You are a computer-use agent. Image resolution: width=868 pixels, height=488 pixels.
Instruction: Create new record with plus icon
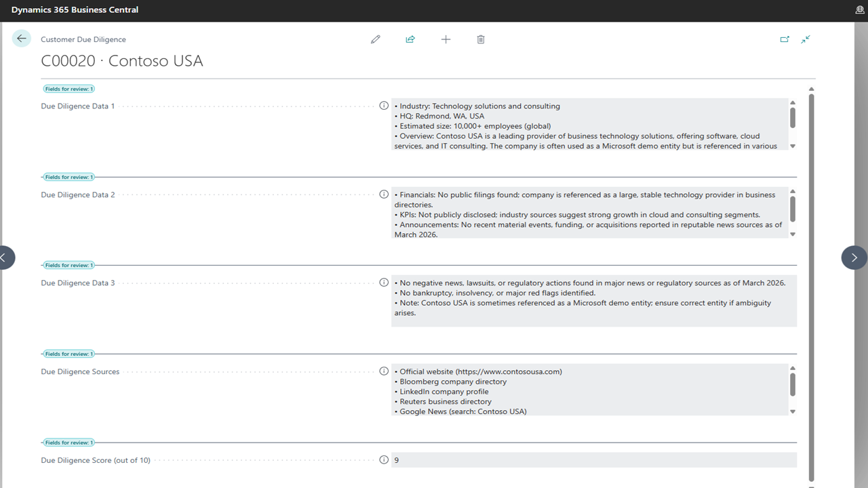[x=446, y=39]
